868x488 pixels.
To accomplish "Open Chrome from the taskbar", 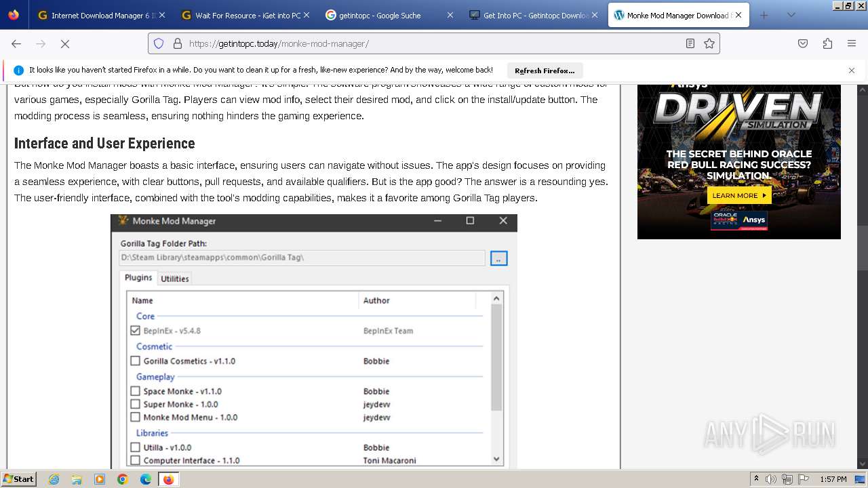I will pos(123,479).
